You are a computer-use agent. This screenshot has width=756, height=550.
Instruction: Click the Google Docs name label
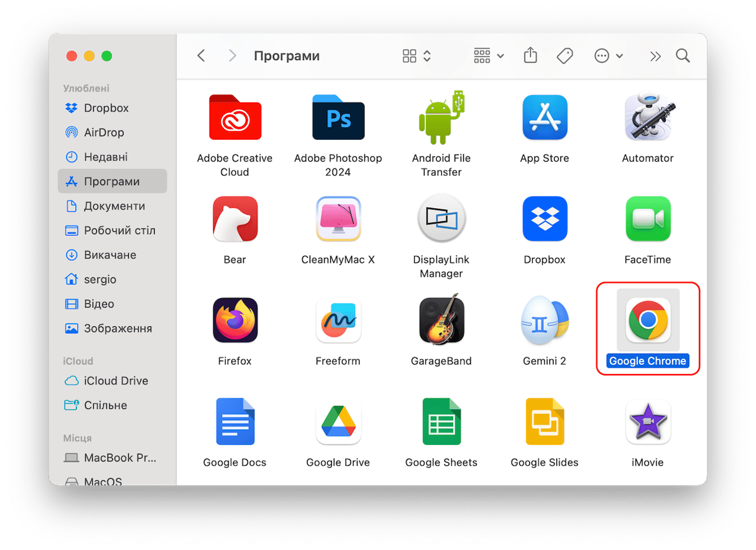(x=235, y=462)
